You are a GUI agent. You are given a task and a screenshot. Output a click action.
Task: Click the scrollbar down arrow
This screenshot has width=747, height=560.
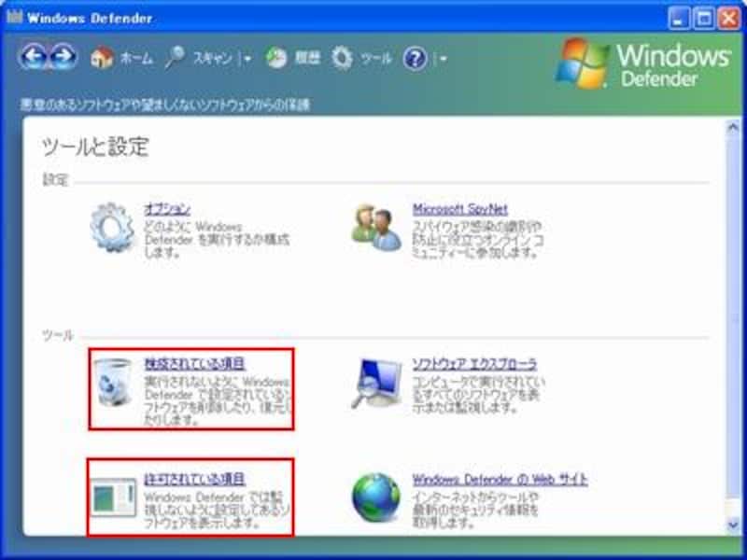(733, 525)
